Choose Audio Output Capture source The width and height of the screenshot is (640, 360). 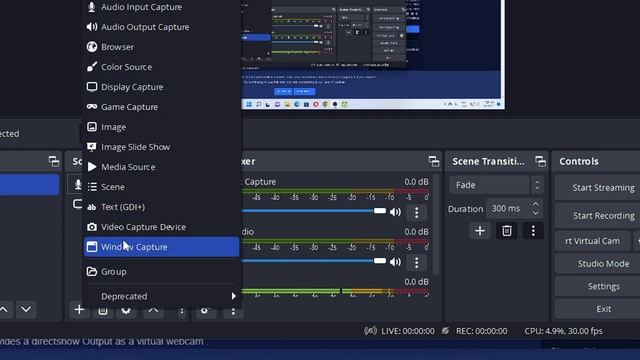[162, 27]
